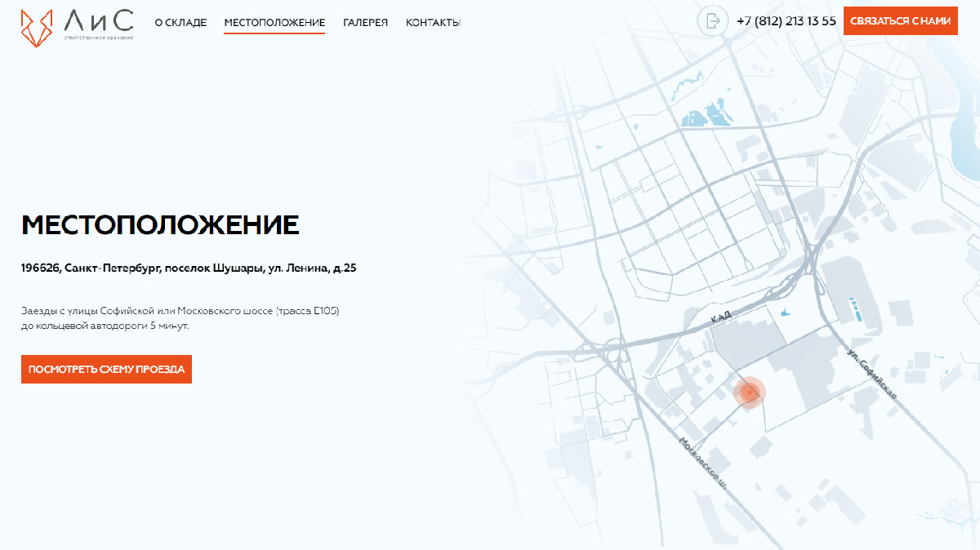Click the orange location marker on map

(x=749, y=393)
